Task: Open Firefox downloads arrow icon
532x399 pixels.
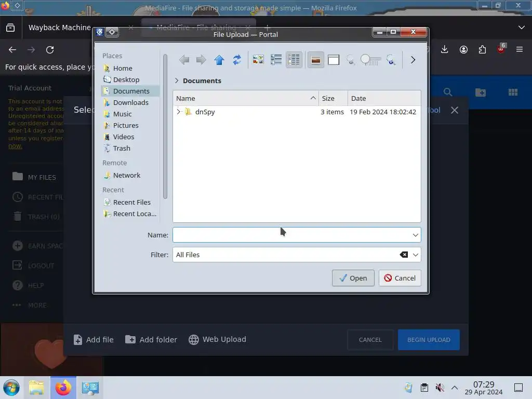Action: point(444,49)
